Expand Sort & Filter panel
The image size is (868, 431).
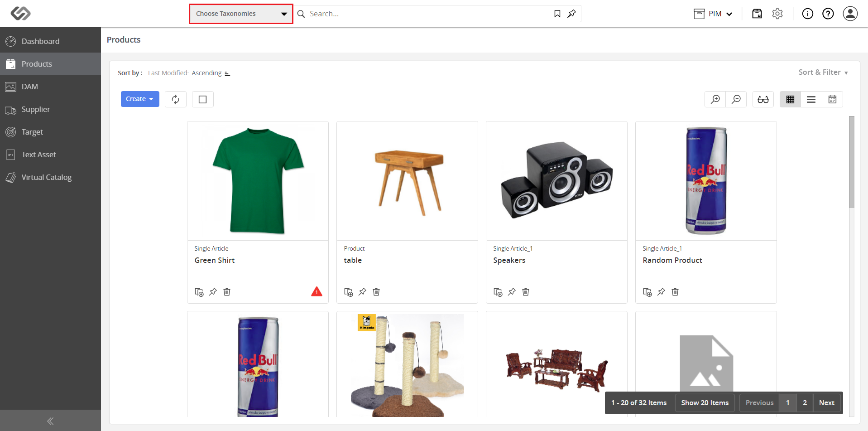(x=823, y=73)
